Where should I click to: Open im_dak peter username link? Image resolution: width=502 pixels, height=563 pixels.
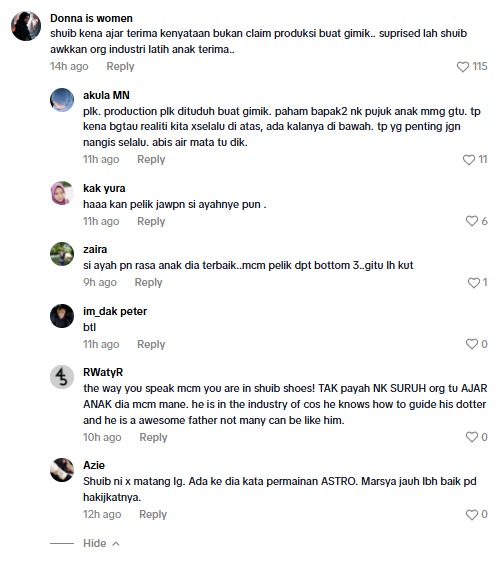[115, 311]
